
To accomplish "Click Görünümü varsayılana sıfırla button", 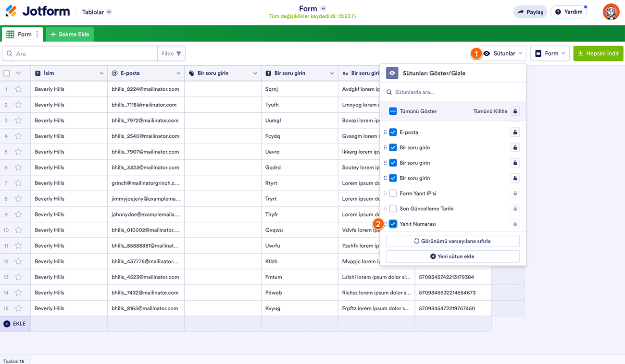I will click(x=452, y=241).
